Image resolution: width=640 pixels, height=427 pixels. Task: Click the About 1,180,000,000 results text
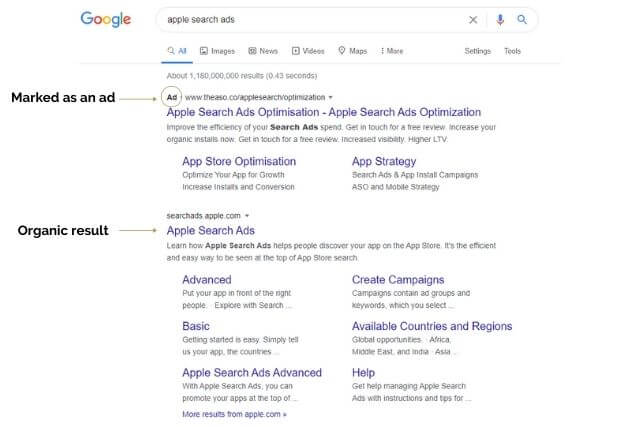coord(242,76)
